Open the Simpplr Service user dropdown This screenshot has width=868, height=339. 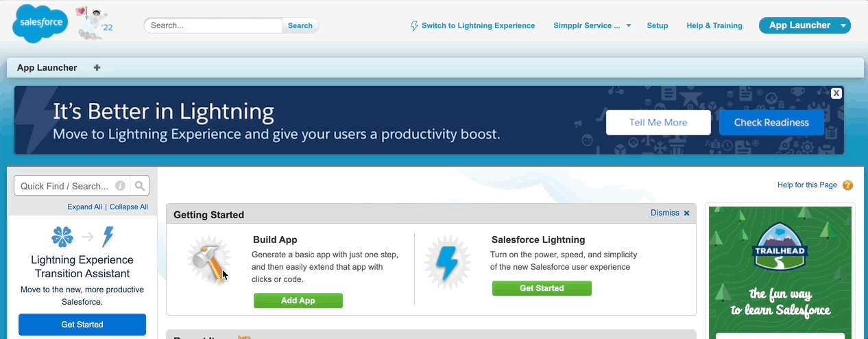592,25
